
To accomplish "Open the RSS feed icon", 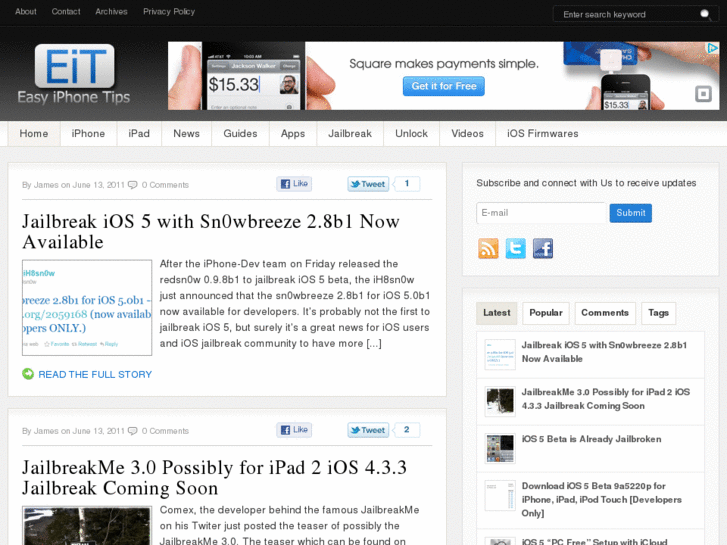I will pyautogui.click(x=488, y=249).
